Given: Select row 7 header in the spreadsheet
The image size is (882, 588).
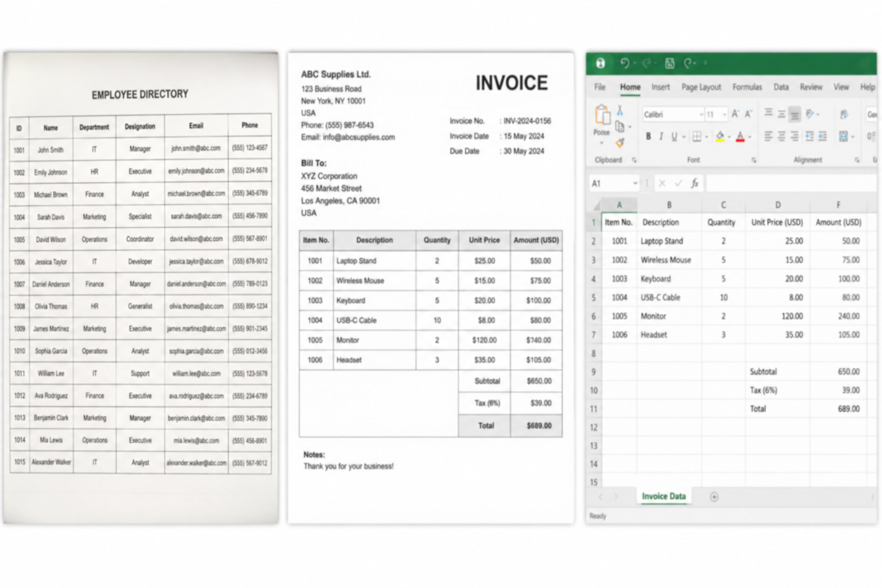Looking at the screenshot, I should [593, 335].
